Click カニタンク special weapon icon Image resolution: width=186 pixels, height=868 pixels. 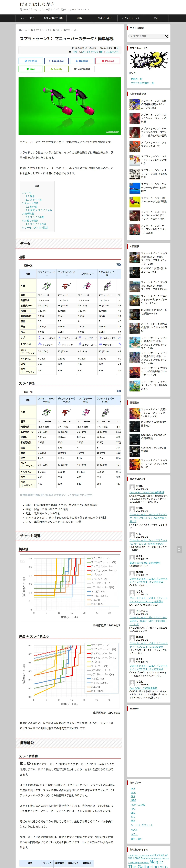tap(40, 344)
